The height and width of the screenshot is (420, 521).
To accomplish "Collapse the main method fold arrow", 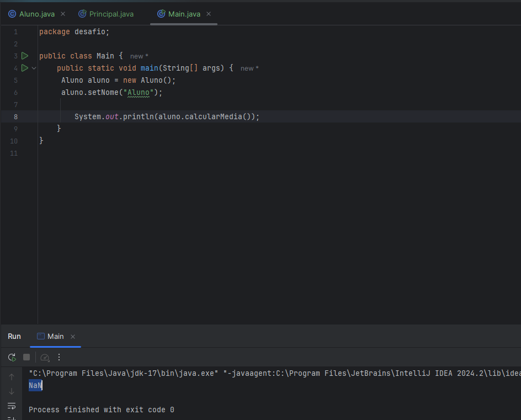I will click(34, 68).
